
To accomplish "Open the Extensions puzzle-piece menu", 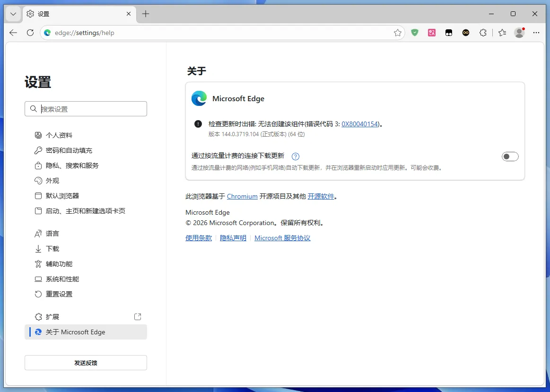I will pos(483,33).
